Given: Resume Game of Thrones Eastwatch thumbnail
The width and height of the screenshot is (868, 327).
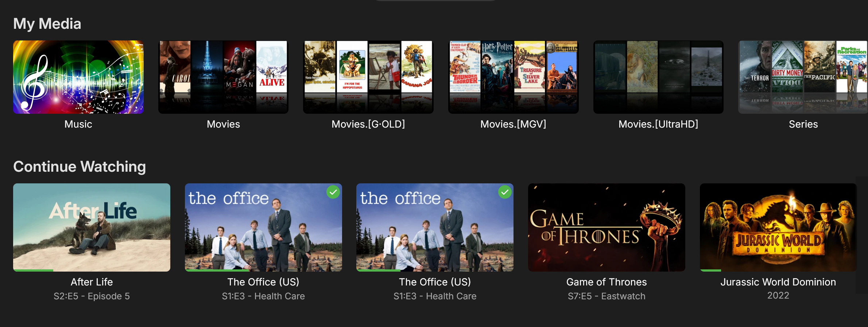Looking at the screenshot, I should click(x=607, y=227).
